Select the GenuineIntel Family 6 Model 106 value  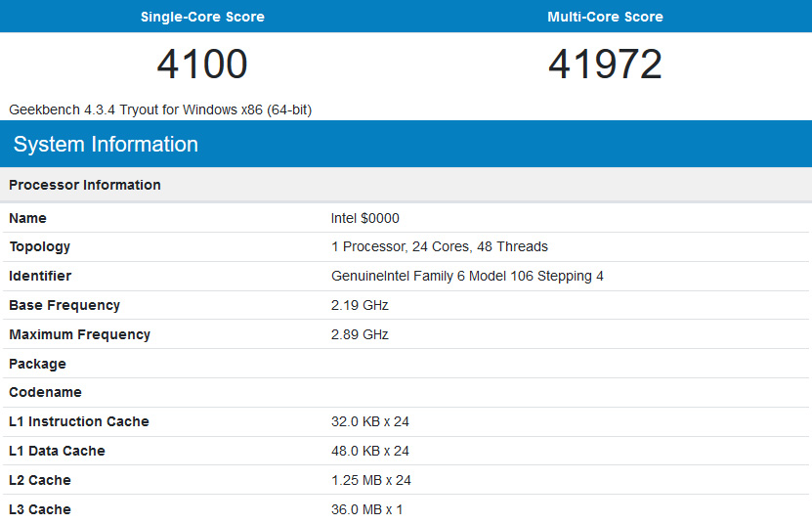467,277
